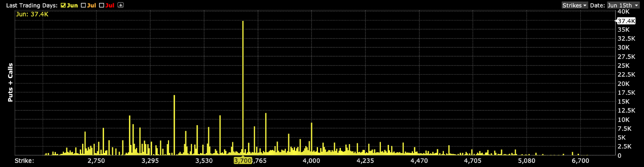Click the 'Date:' label
Screen dimensions: 644x167
coord(597,5)
